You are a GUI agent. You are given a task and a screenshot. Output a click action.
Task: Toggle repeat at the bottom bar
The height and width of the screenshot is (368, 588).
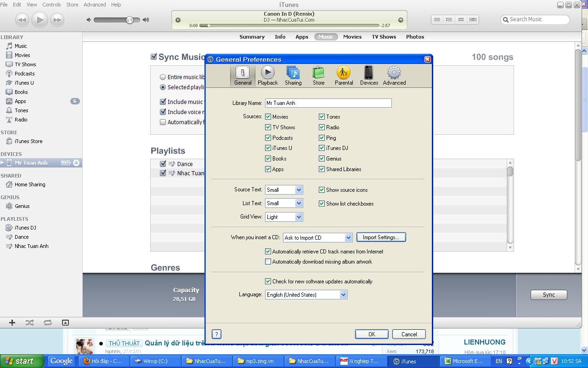pos(47,322)
